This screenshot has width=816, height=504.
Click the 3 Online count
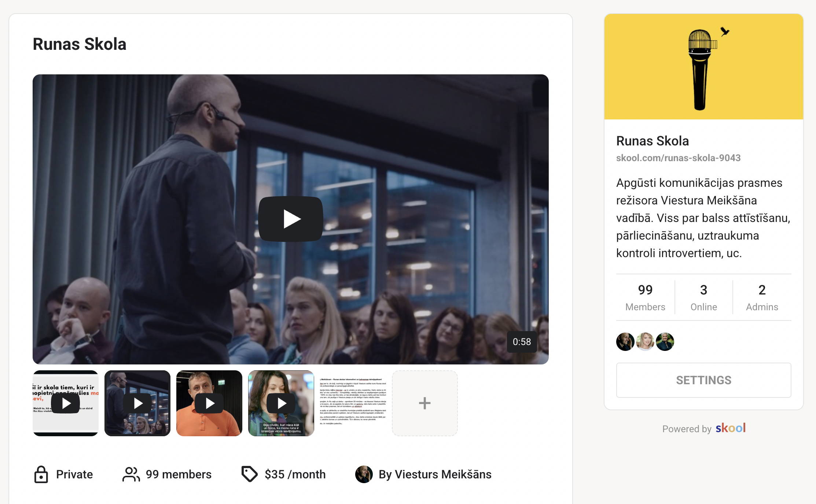(x=703, y=297)
